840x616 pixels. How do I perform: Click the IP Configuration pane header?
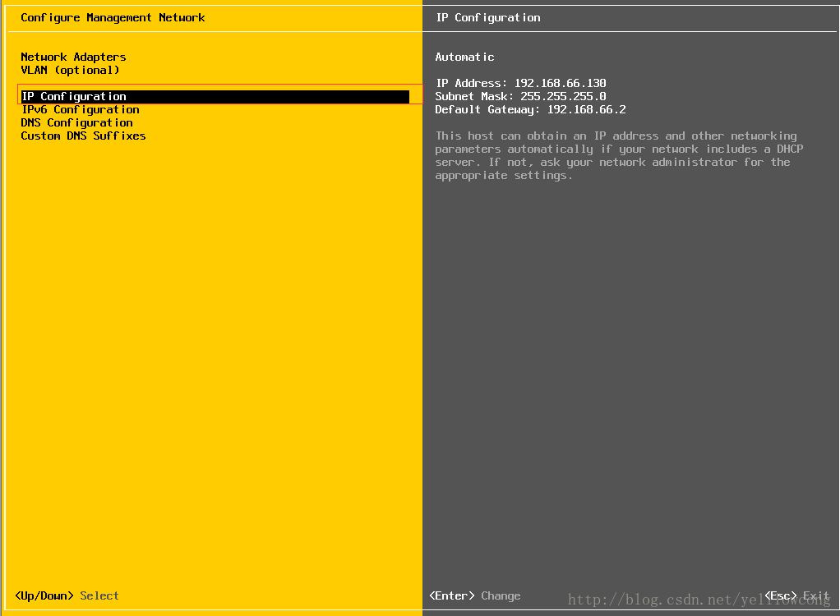(x=488, y=18)
